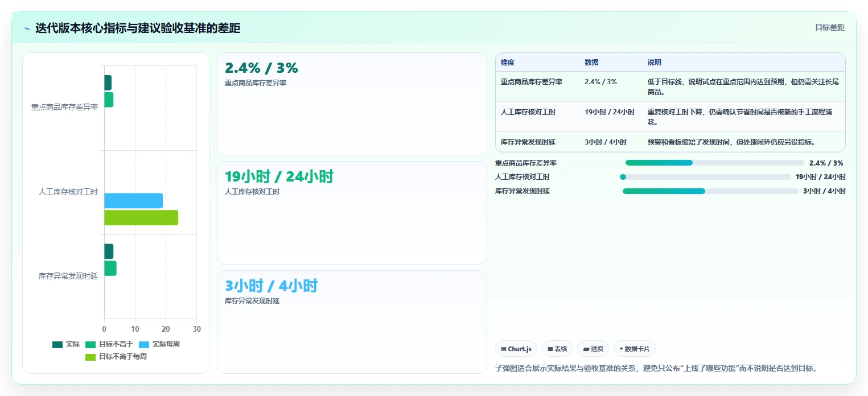Screen dimensions: 868x396
Task: Toggle the 实际 legend item
Action: (x=66, y=344)
